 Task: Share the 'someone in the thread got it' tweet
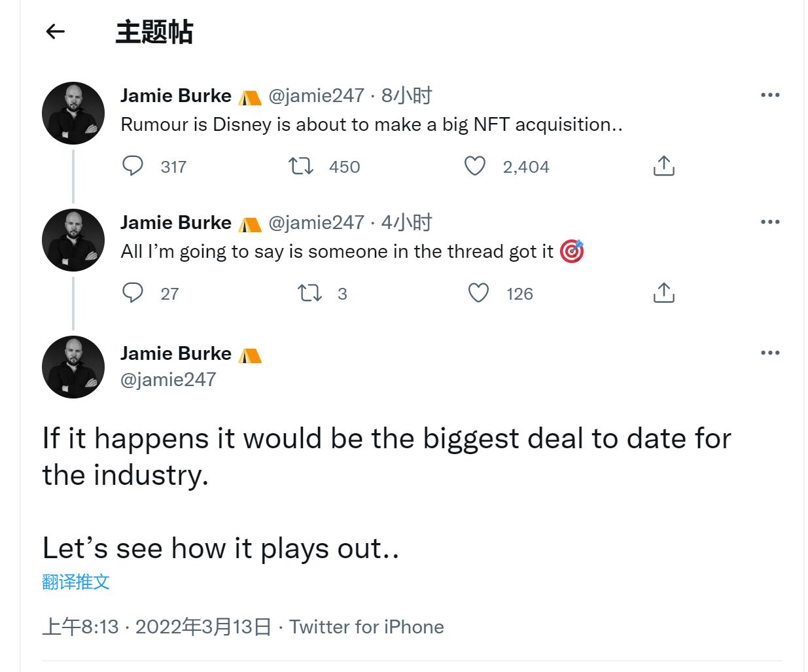pos(663,293)
